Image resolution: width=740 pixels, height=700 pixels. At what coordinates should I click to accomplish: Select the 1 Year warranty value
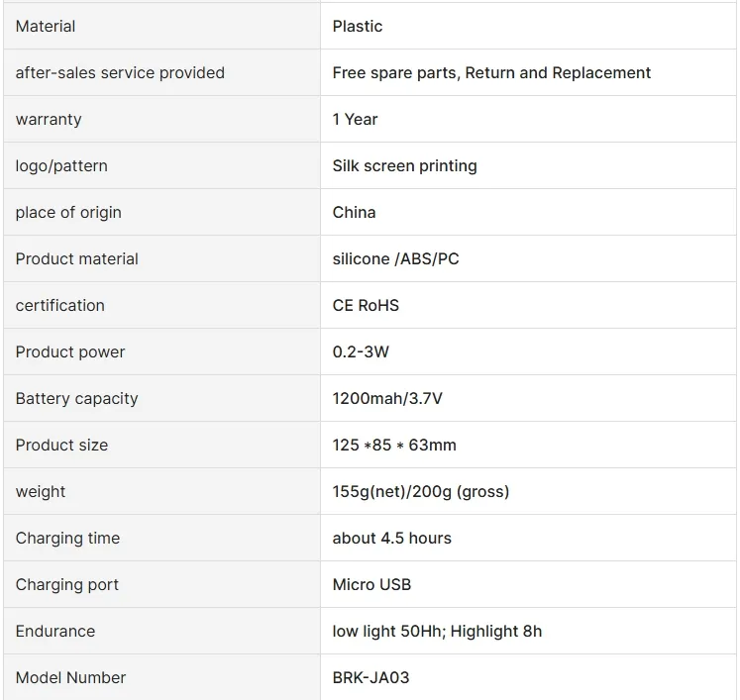355,120
